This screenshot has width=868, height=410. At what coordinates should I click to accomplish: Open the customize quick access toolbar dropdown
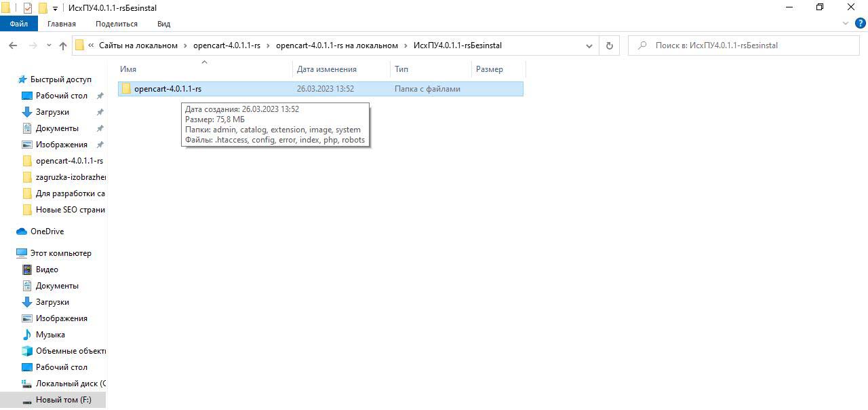coord(55,8)
